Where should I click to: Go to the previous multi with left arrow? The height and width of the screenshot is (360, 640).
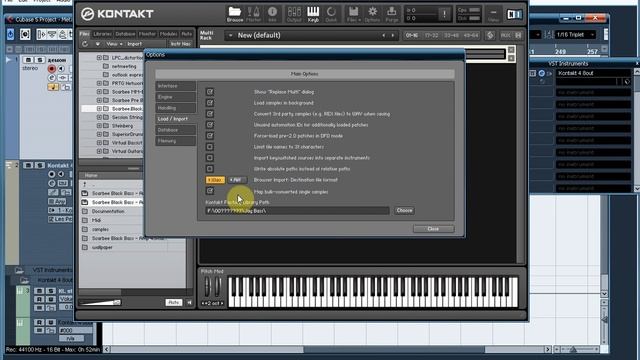tap(383, 36)
